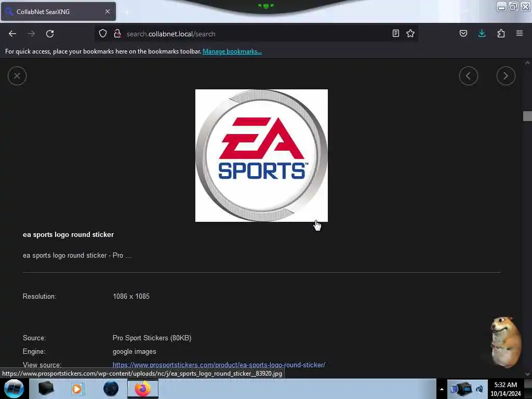Viewport: 532px width, 399px height.
Task: Open the extensions puzzle icon
Action: point(501,33)
